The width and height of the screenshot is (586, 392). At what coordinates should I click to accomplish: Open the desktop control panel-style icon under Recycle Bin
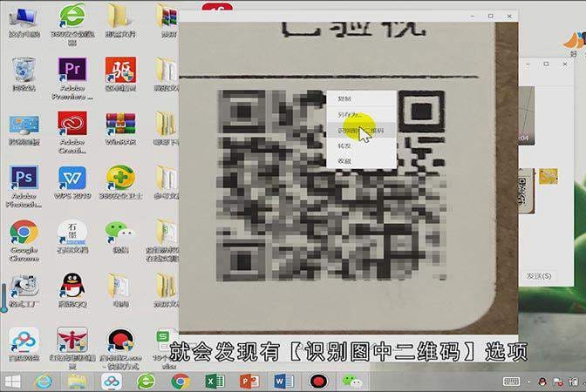pyautogui.click(x=24, y=129)
